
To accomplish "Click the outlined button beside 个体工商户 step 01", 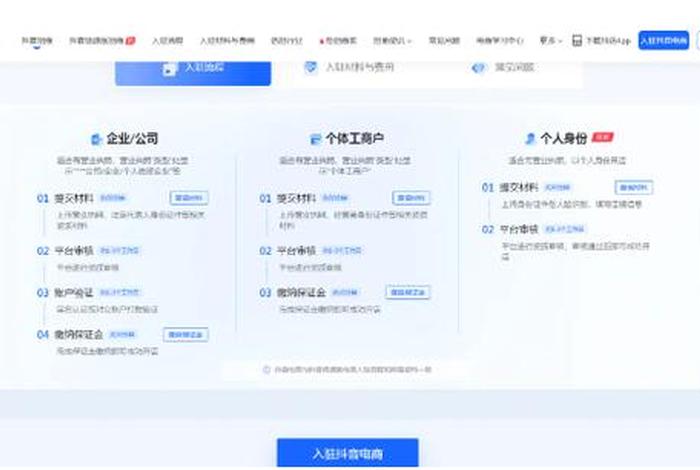I will click(x=411, y=198).
